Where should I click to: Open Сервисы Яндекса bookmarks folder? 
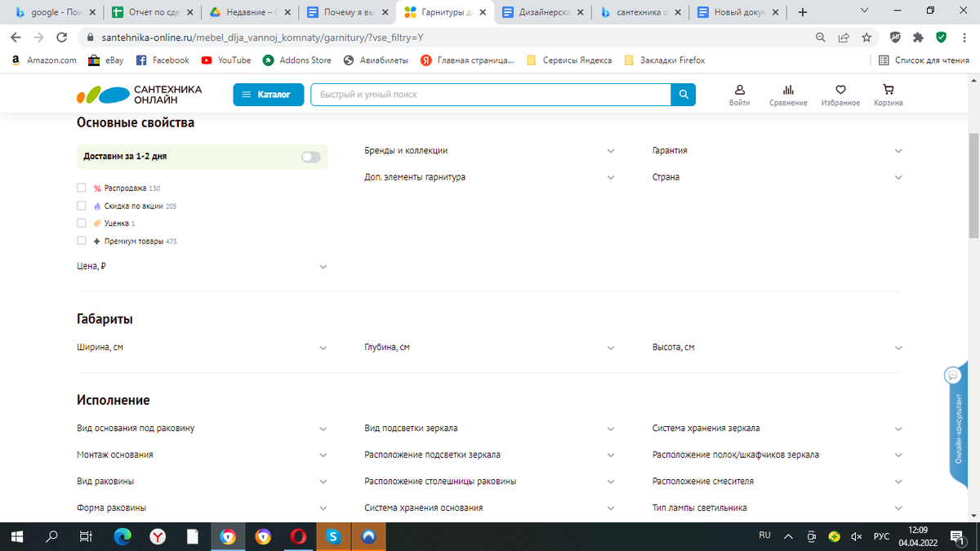click(569, 60)
